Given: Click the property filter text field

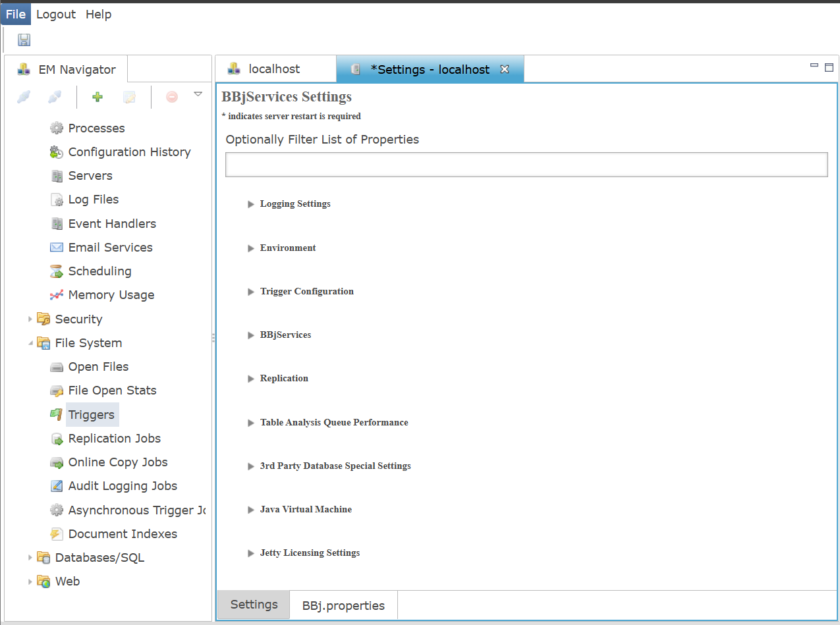Looking at the screenshot, I should [x=526, y=165].
